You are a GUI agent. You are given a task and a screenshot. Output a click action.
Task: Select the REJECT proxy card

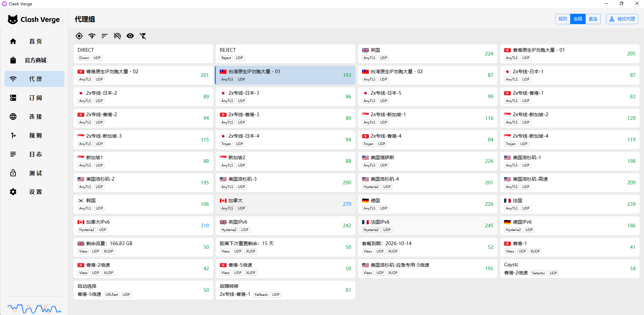(286, 54)
